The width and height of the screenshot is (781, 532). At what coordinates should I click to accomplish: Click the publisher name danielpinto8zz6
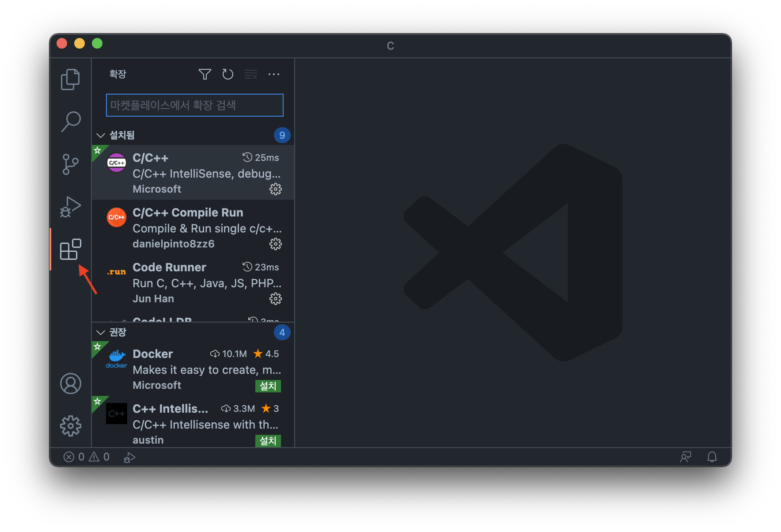[x=174, y=244]
